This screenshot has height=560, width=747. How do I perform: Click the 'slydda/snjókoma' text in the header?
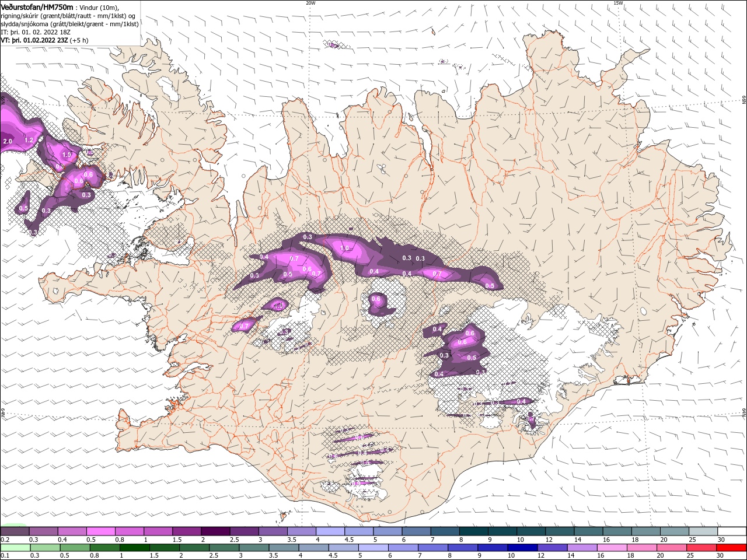coord(24,24)
